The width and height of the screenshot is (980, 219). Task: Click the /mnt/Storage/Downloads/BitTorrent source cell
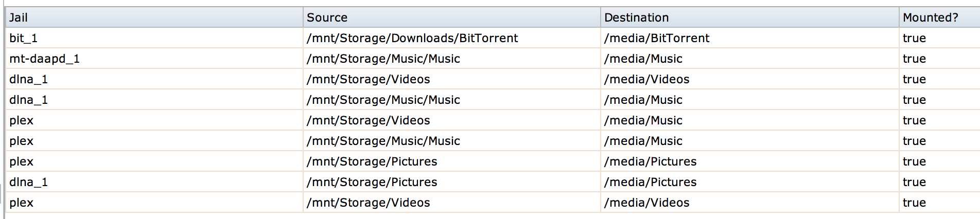click(x=412, y=38)
